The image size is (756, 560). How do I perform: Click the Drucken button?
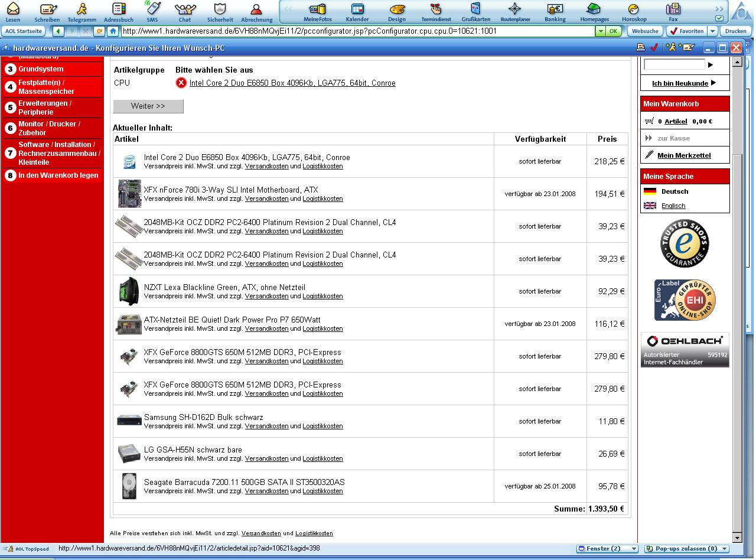pos(736,31)
